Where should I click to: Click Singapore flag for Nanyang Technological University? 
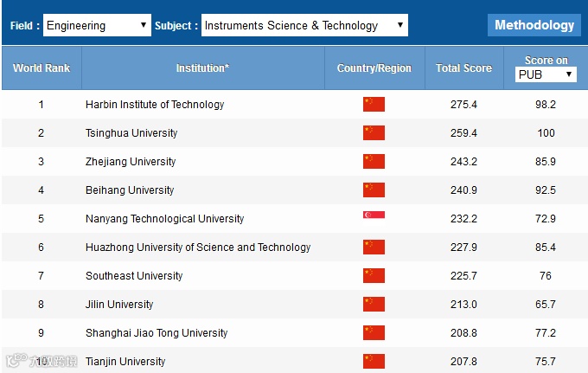pos(374,219)
